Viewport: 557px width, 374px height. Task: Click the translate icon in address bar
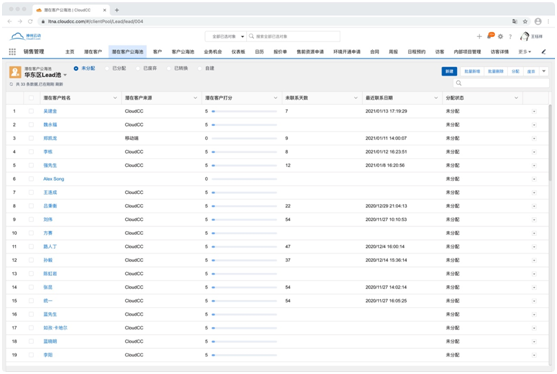point(515,21)
